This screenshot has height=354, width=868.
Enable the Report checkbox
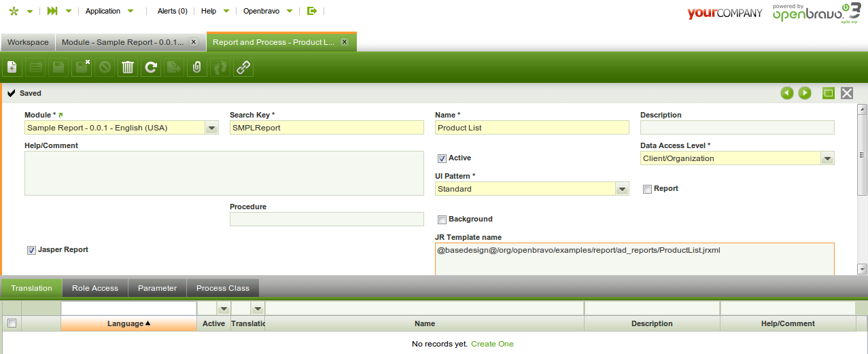647,189
